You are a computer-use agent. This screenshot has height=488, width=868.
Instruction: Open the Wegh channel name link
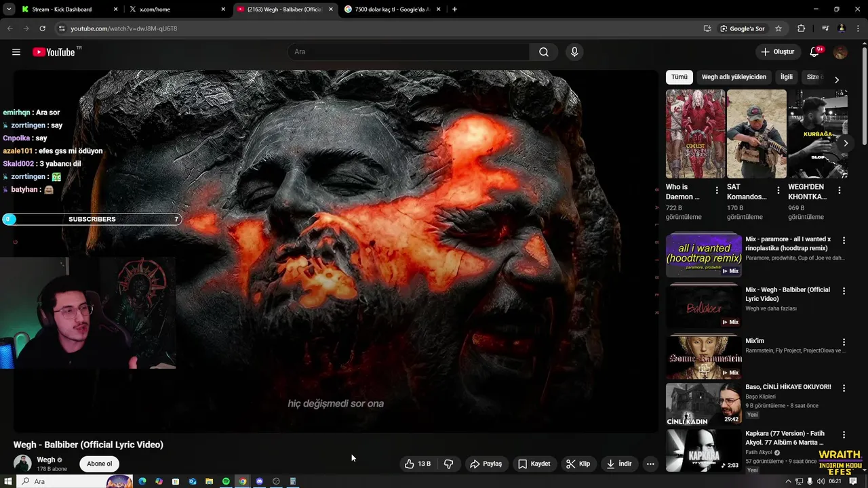pos(46,460)
